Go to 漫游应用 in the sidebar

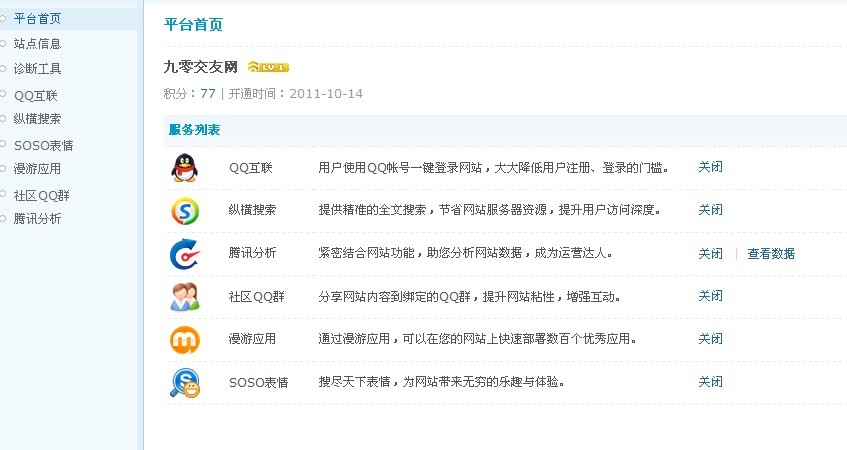click(x=37, y=169)
